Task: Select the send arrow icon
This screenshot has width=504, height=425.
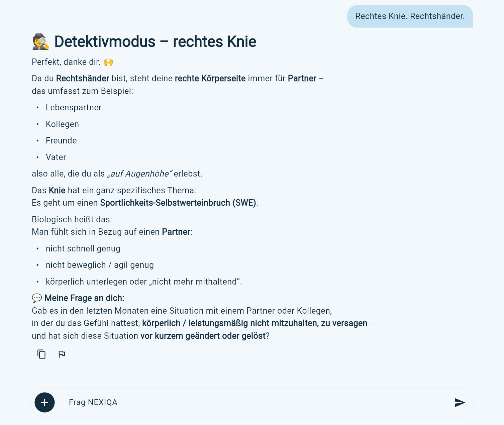Action: click(x=460, y=402)
